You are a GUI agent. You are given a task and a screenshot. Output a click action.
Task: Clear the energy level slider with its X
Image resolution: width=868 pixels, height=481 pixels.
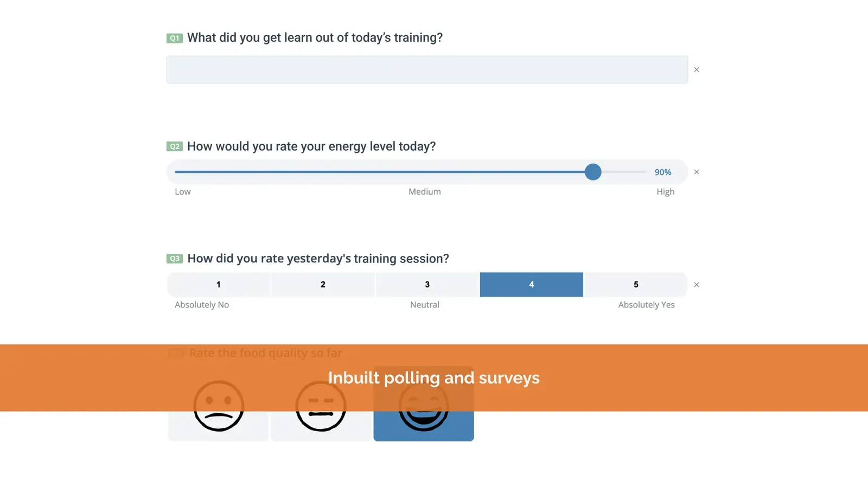pyautogui.click(x=697, y=172)
